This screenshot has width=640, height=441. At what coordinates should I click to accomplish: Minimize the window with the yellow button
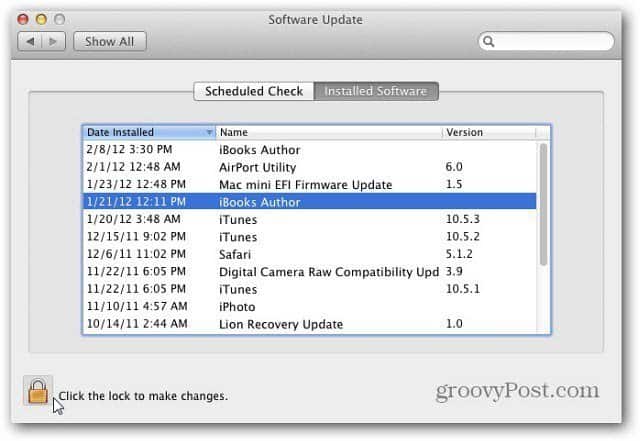[41, 19]
